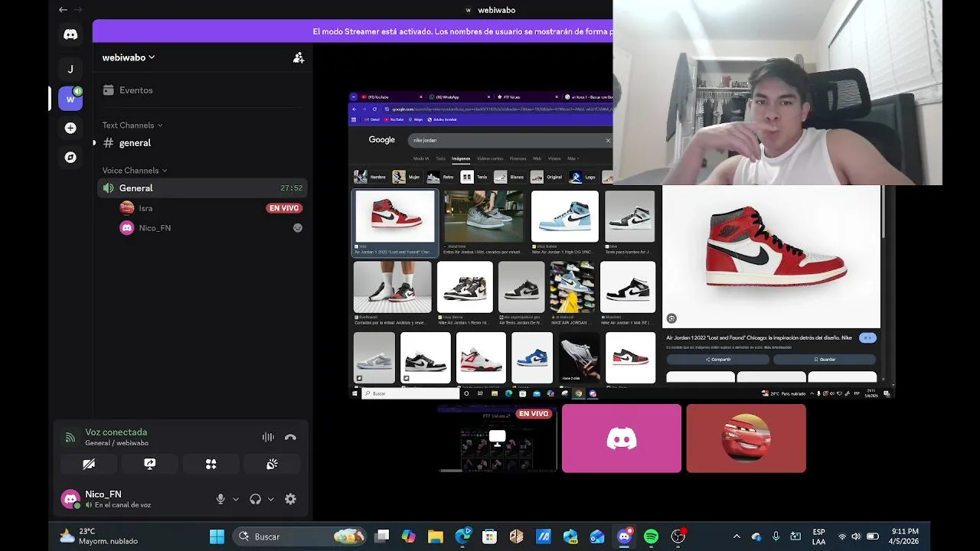Click Nico_FN avatar in user panel
This screenshot has height=551, width=980.
[70, 499]
